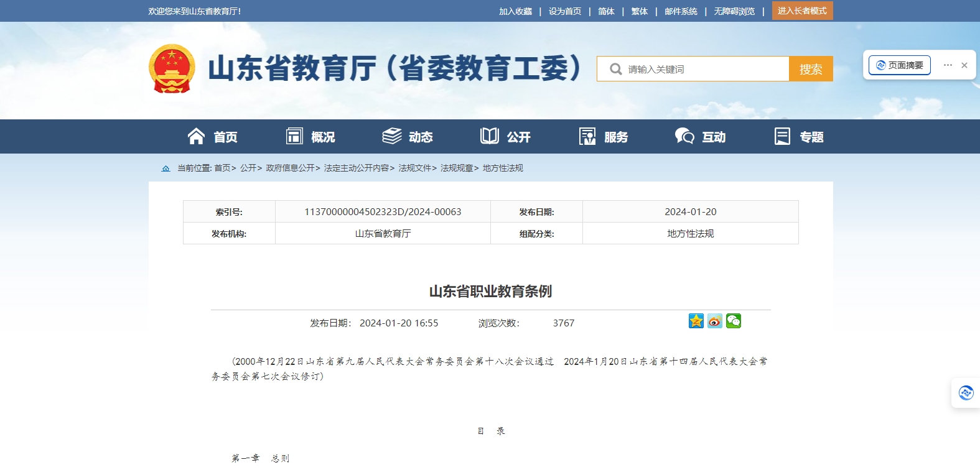Share article via Weibo icon
Viewport: 980px width, 470px height.
pyautogui.click(x=715, y=321)
